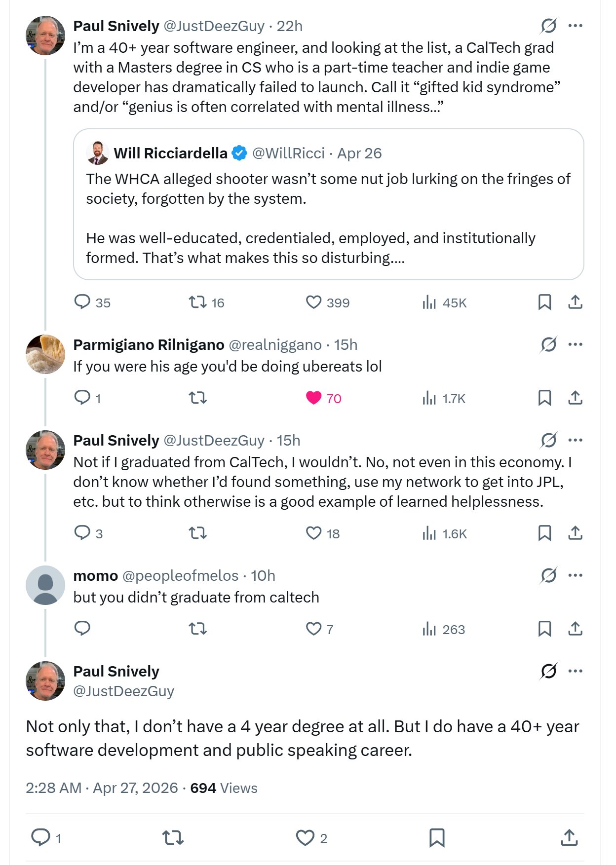Screen dimensions: 616x865
Task: Open more options on Parmigiano's reply
Action: coord(576,344)
